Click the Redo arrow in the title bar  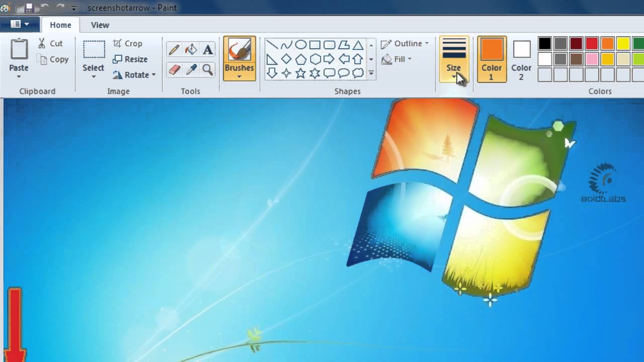(x=61, y=8)
